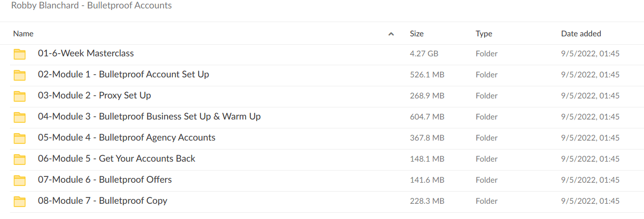The height and width of the screenshot is (219, 644).
Task: Open 03-Module 2 - Proxy Set Up folder
Action: 95,95
